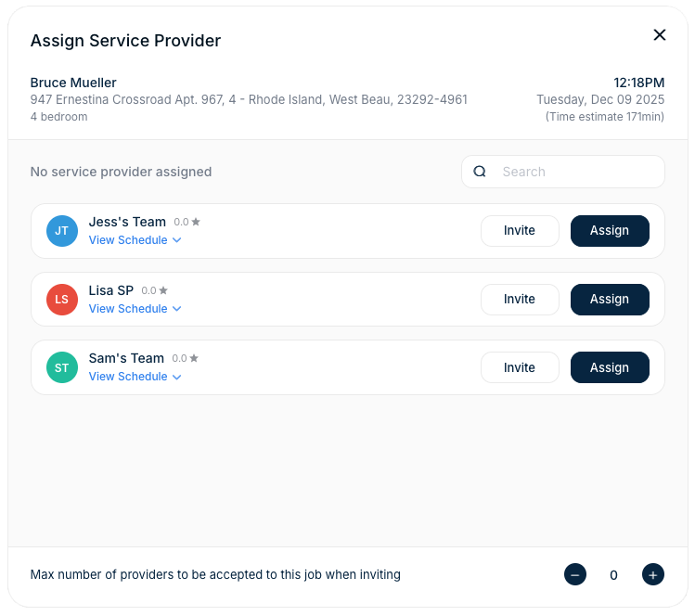Invite Jess's Team to the job

click(520, 231)
